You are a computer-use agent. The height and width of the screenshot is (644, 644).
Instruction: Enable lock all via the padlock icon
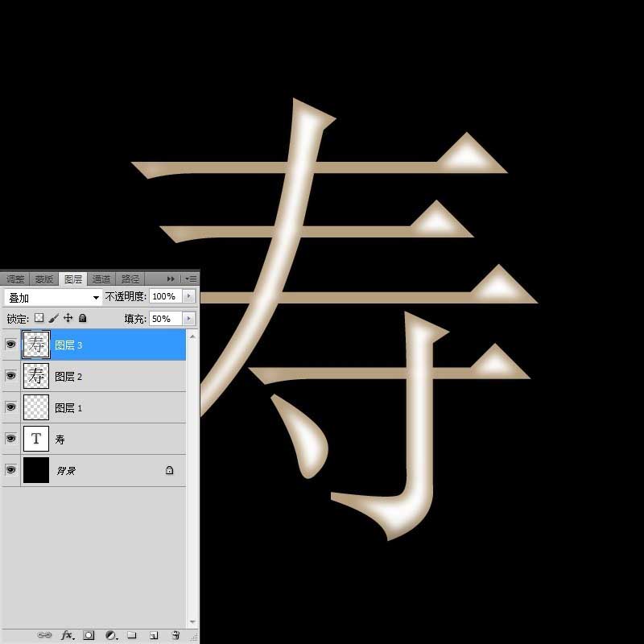(83, 318)
